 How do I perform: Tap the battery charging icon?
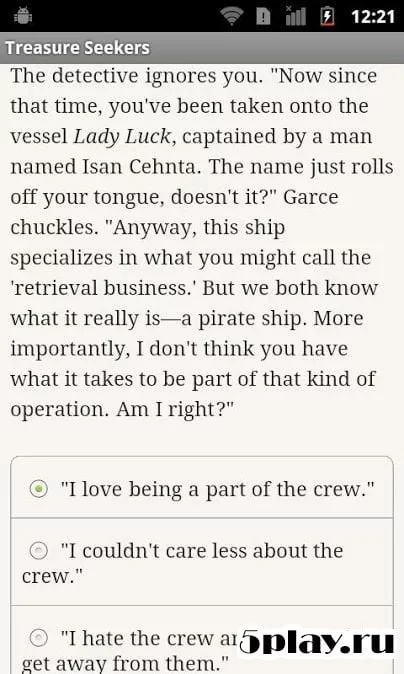327,16
